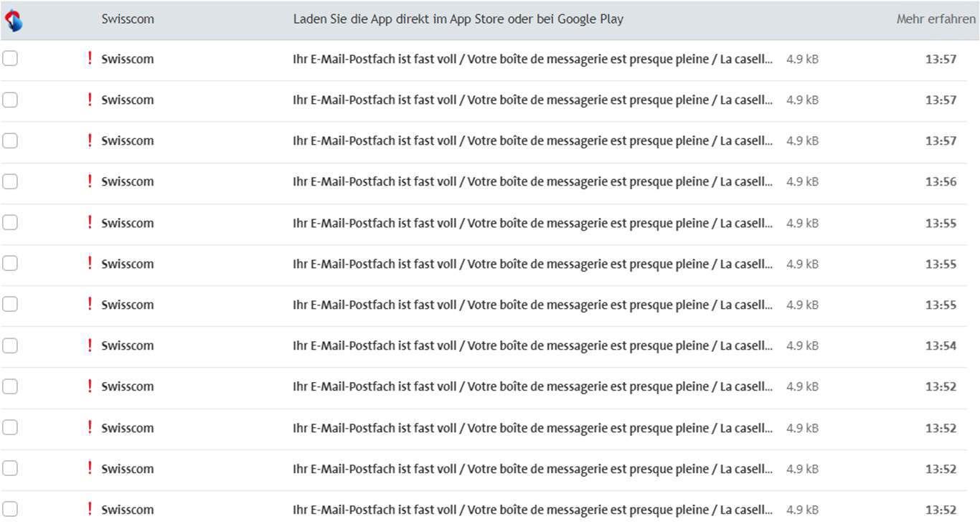
Task: Select the 13:54 email using its checkbox
Action: pos(10,346)
